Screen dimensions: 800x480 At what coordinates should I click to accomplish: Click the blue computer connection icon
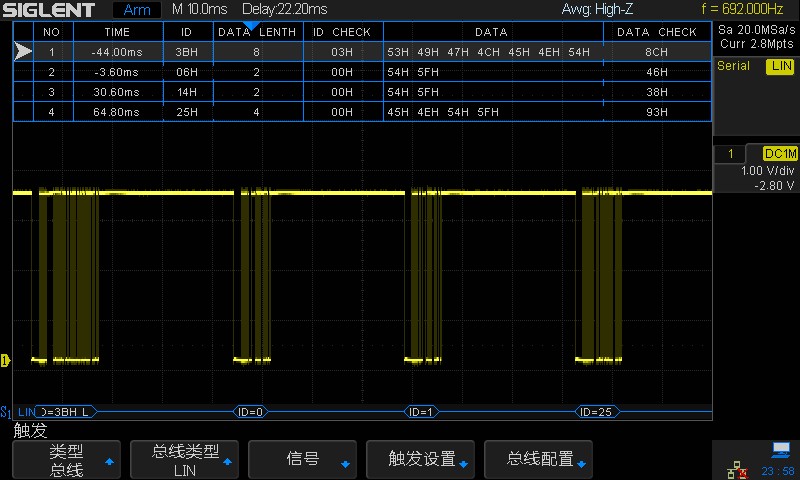coord(780,450)
